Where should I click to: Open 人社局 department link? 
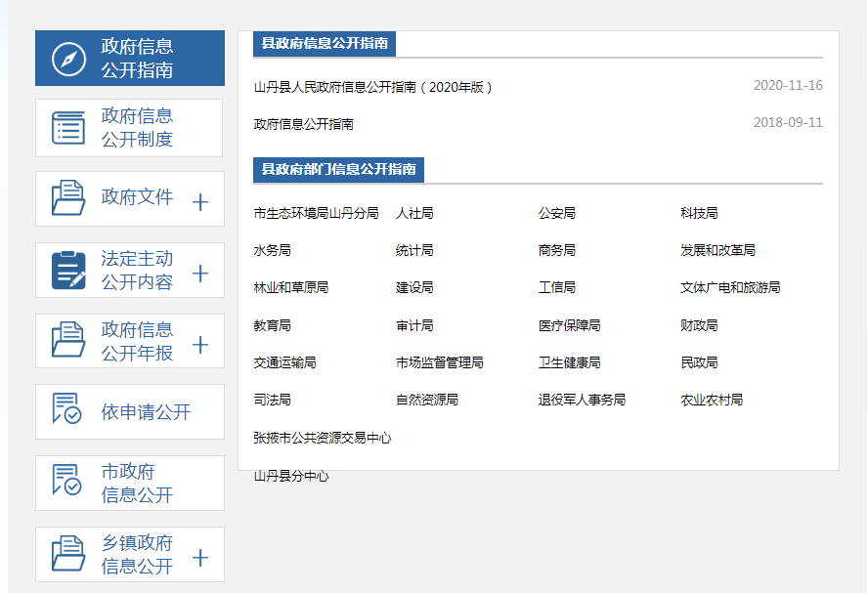click(x=414, y=214)
